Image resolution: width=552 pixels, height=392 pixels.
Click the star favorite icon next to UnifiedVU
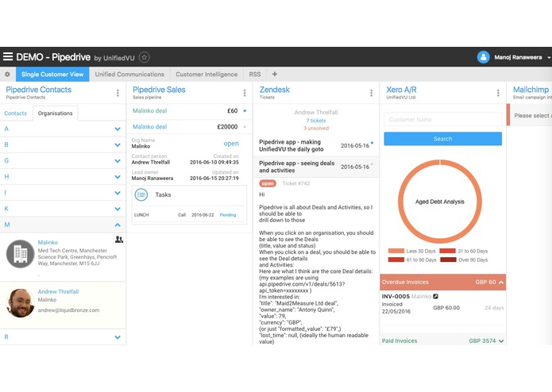pyautogui.click(x=144, y=57)
